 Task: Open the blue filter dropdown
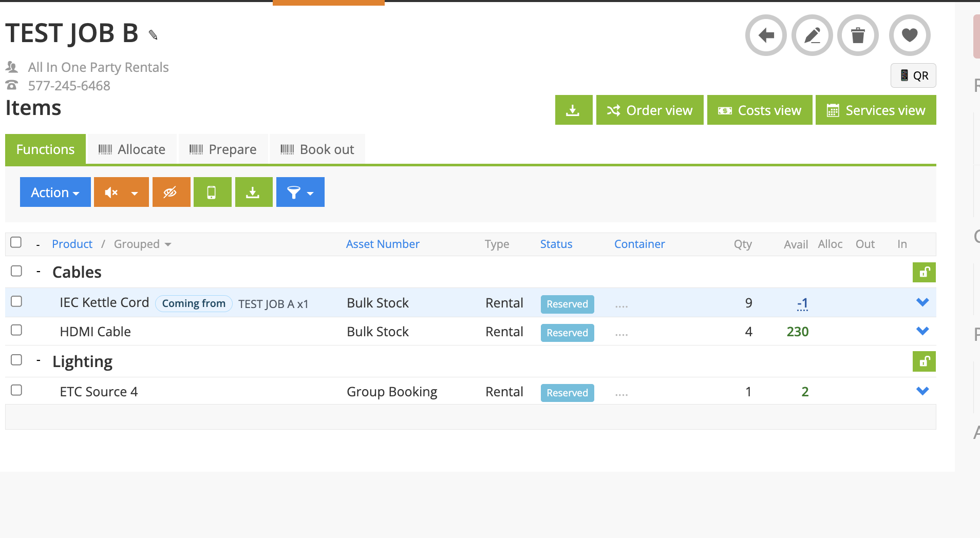click(x=300, y=191)
